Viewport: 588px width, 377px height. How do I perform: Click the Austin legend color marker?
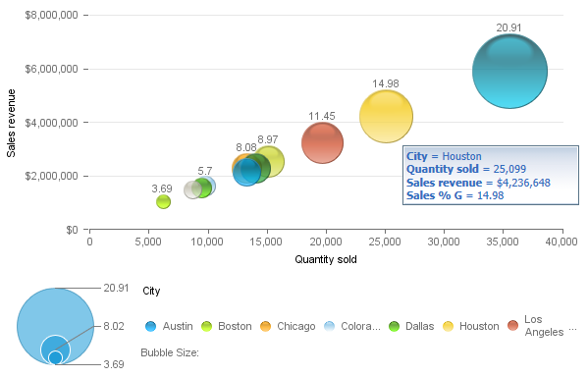point(150,326)
